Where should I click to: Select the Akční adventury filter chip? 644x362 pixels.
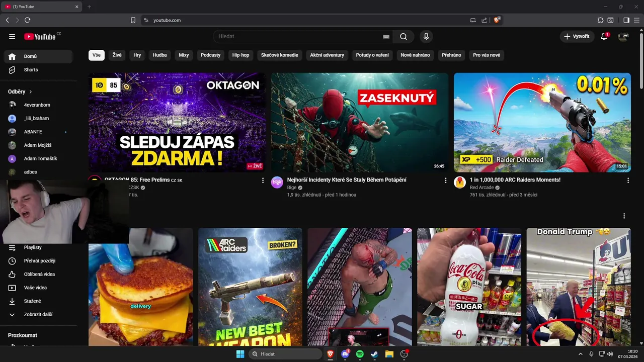click(327, 55)
